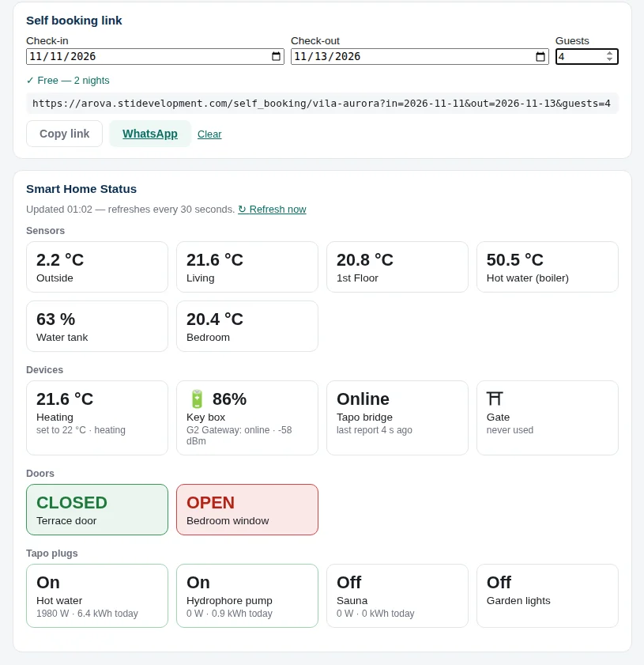Click the Smart Home Status heading

(81, 189)
